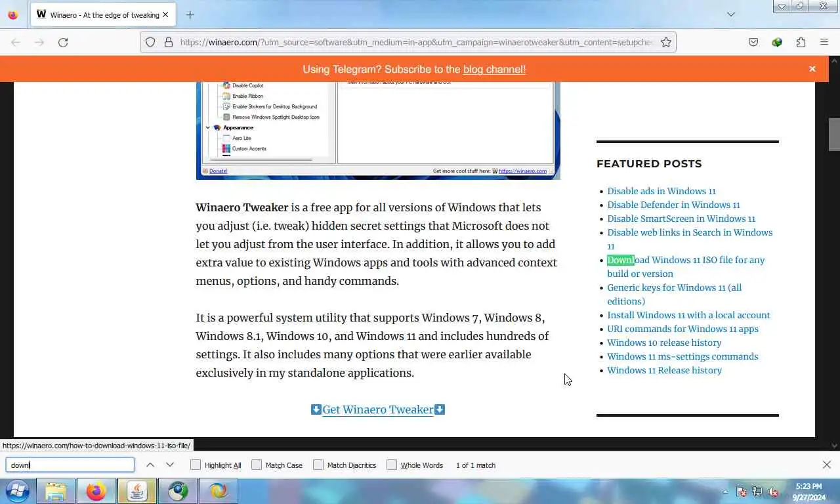The width and height of the screenshot is (840, 504).
Task: Dismiss the Telegram banner
Action: pos(812,69)
